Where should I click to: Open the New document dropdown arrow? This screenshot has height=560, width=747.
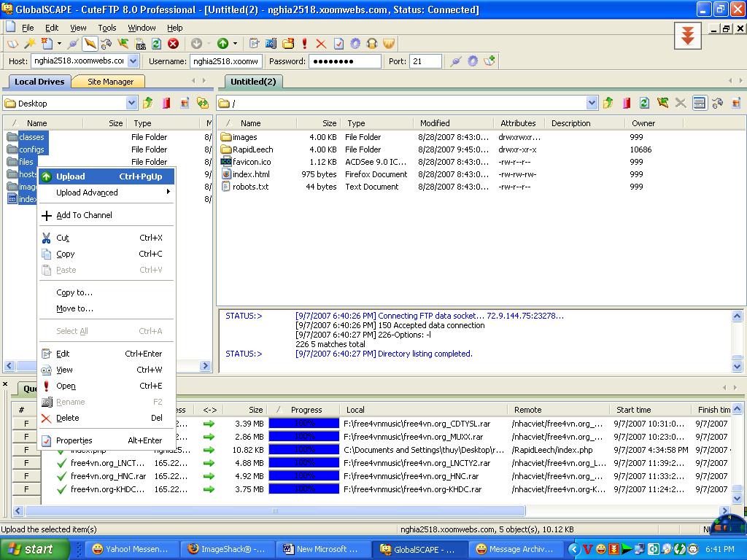59,44
